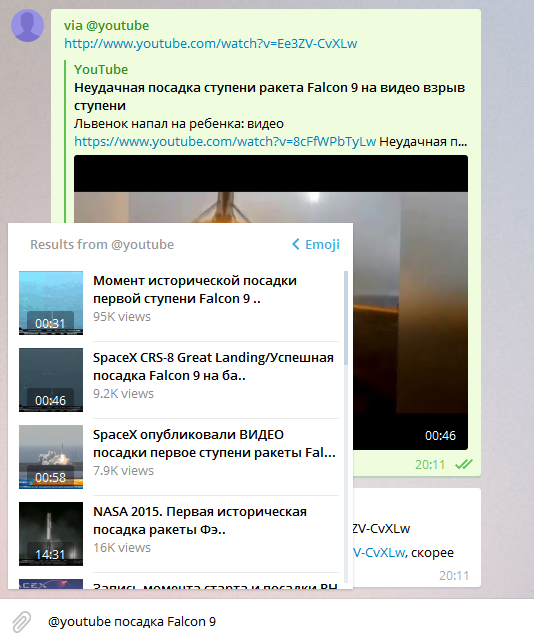Select the 'SpaceX опубликовали ВИДЕО' result

tap(179, 457)
